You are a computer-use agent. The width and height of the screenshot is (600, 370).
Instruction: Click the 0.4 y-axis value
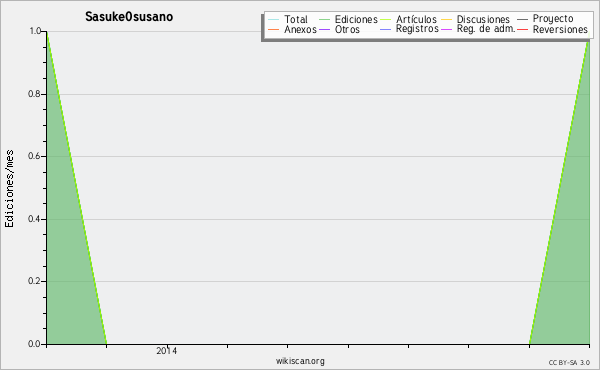point(34,219)
